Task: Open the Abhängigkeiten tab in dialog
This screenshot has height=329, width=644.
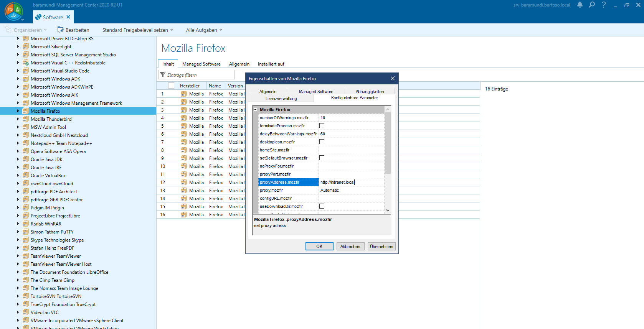Action: pos(370,92)
